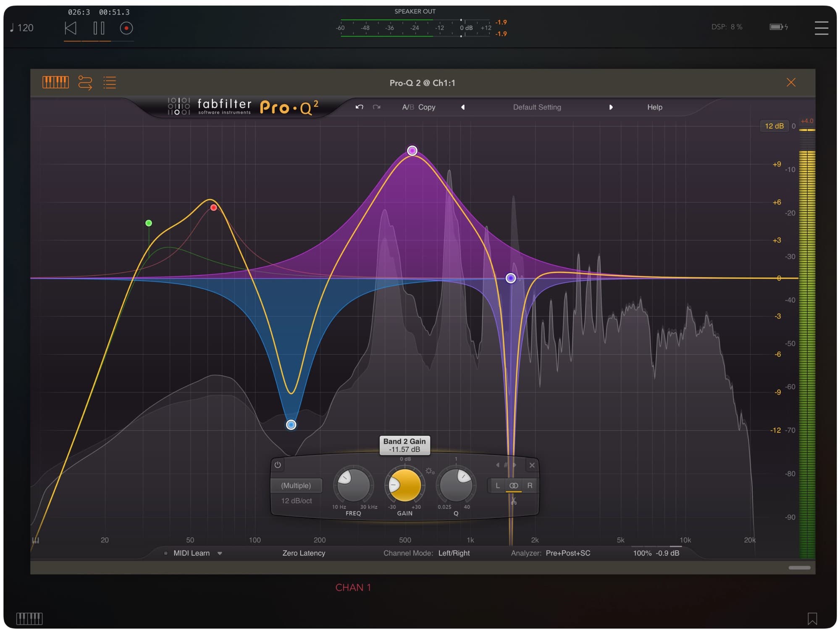The width and height of the screenshot is (840, 630).
Task: Open the list view icon in the top toolbar
Action: (109, 82)
